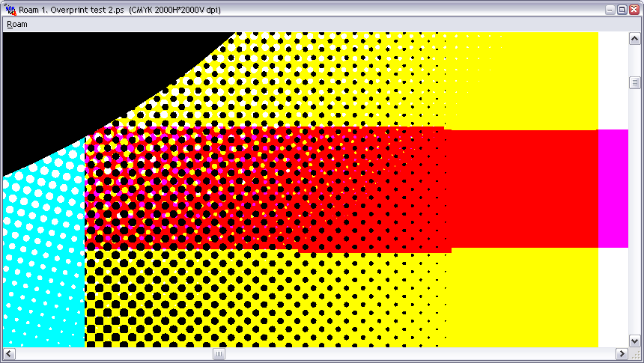Click the horizontal scrollbar thumb
The image size is (644, 363).
pyautogui.click(x=219, y=353)
